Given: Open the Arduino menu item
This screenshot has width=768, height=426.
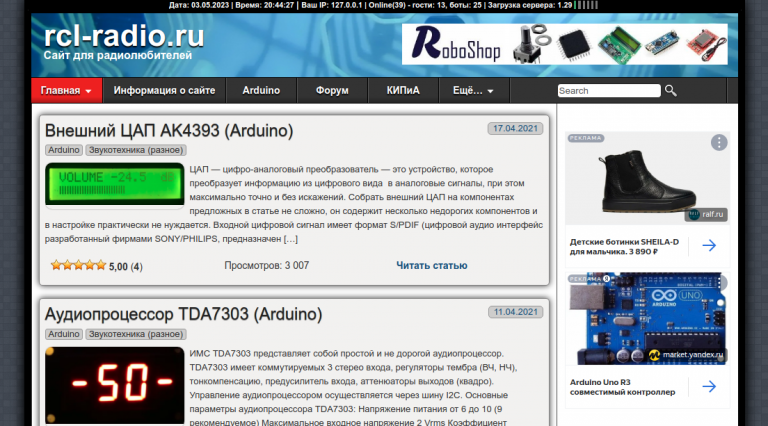Looking at the screenshot, I should point(261,91).
